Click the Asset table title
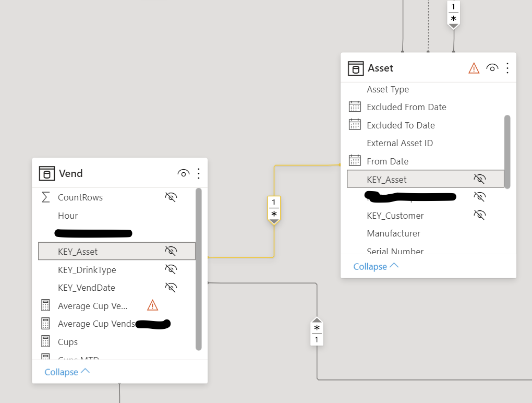The image size is (532, 403). (381, 68)
